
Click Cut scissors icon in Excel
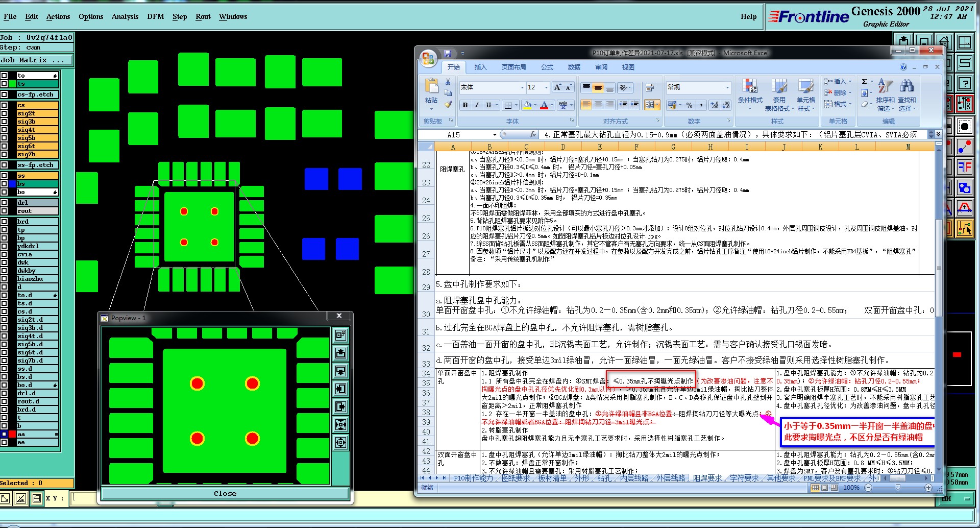click(x=448, y=82)
